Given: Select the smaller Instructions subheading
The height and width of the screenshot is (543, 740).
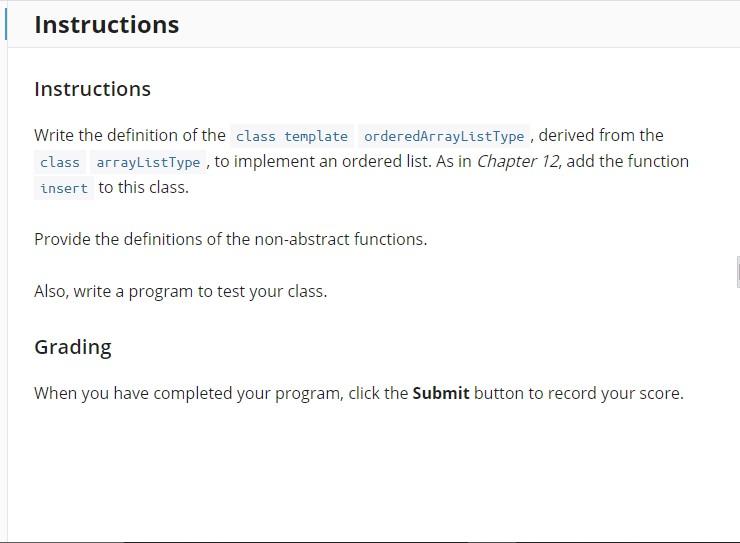Looking at the screenshot, I should (x=92, y=89).
